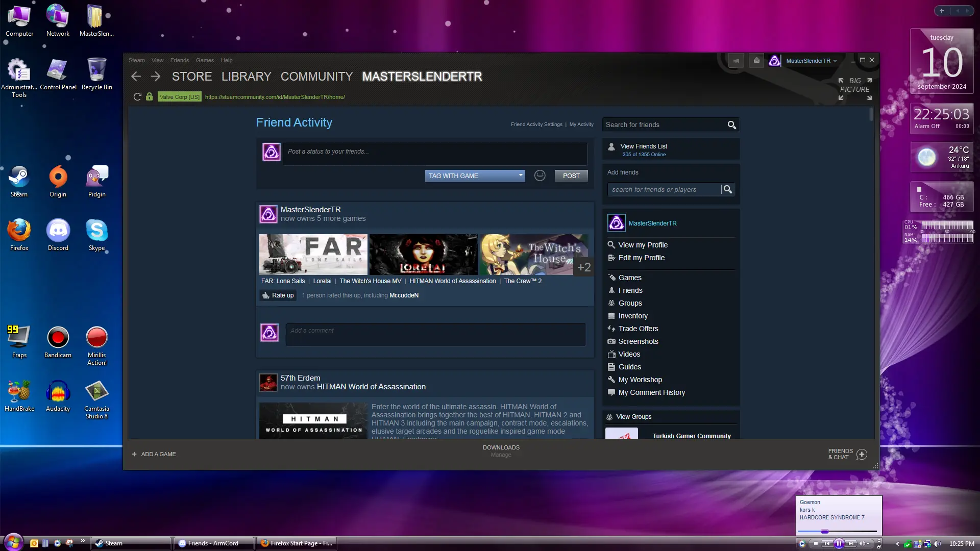Pause the media player playback
Screen dimensions: 980x551
point(839,544)
